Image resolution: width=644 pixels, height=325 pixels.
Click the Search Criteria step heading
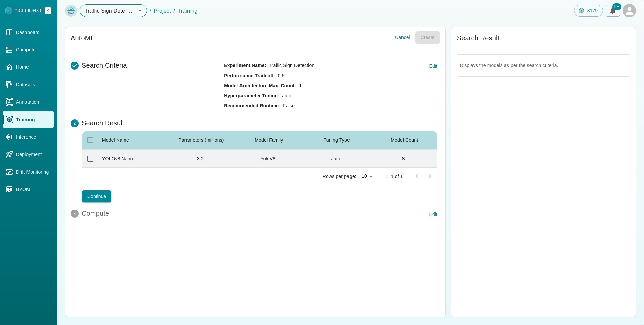(104, 66)
